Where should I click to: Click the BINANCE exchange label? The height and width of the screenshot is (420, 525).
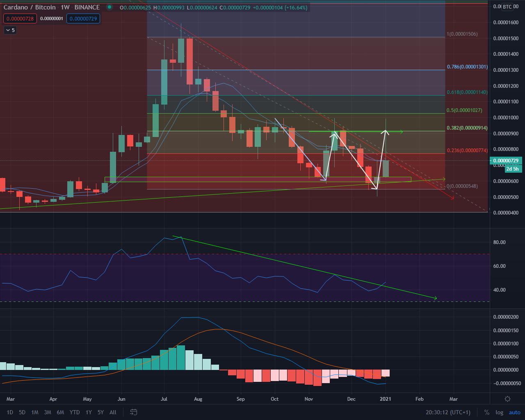[87, 7]
